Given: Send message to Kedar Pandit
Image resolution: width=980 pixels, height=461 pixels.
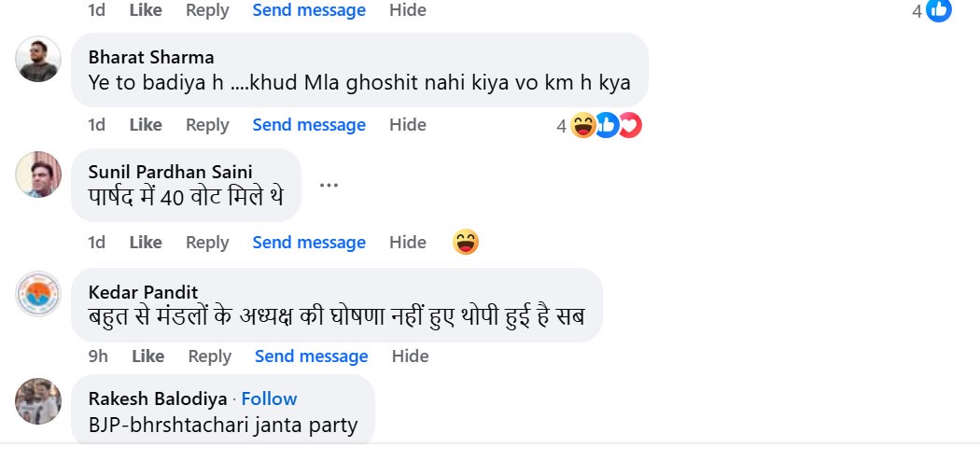Looking at the screenshot, I should tap(312, 356).
